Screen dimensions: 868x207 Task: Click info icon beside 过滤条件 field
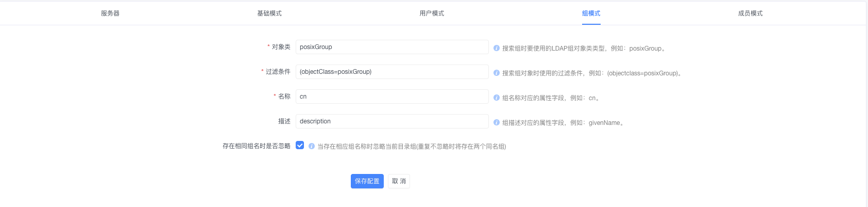click(x=497, y=73)
